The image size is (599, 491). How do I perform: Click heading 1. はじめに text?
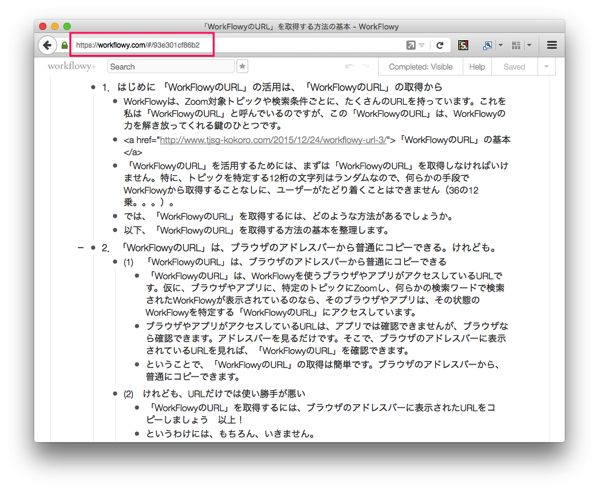(272, 88)
